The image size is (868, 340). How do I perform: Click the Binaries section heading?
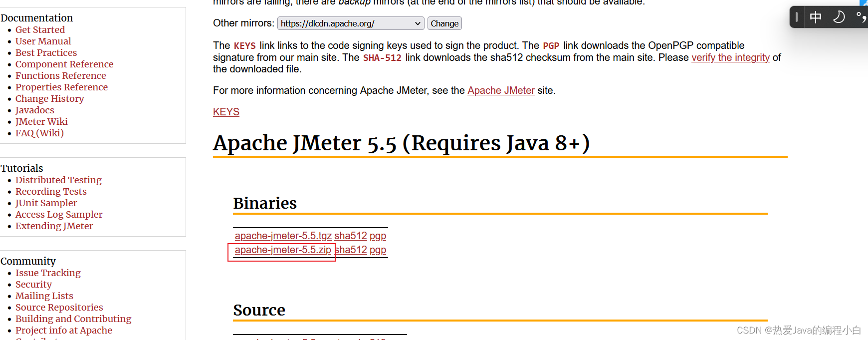point(265,203)
